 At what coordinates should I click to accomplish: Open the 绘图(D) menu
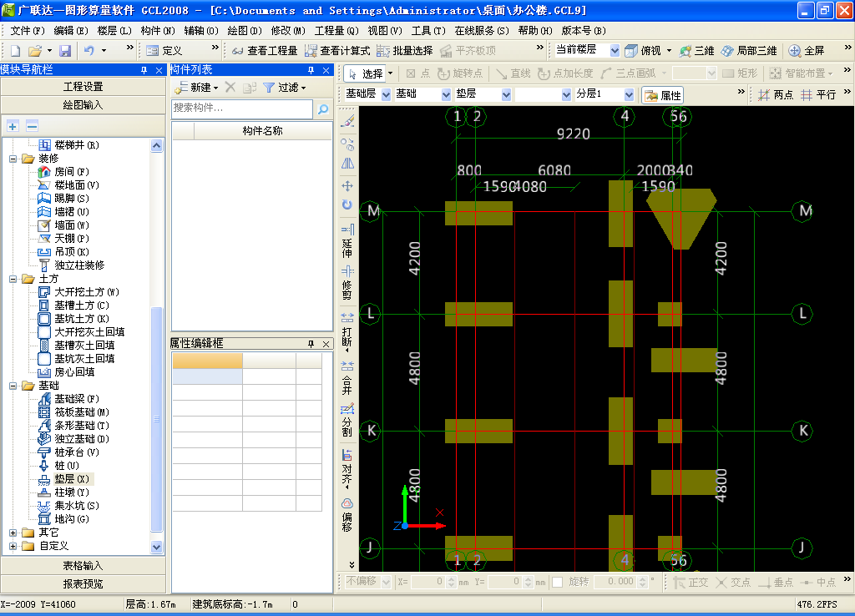click(245, 31)
